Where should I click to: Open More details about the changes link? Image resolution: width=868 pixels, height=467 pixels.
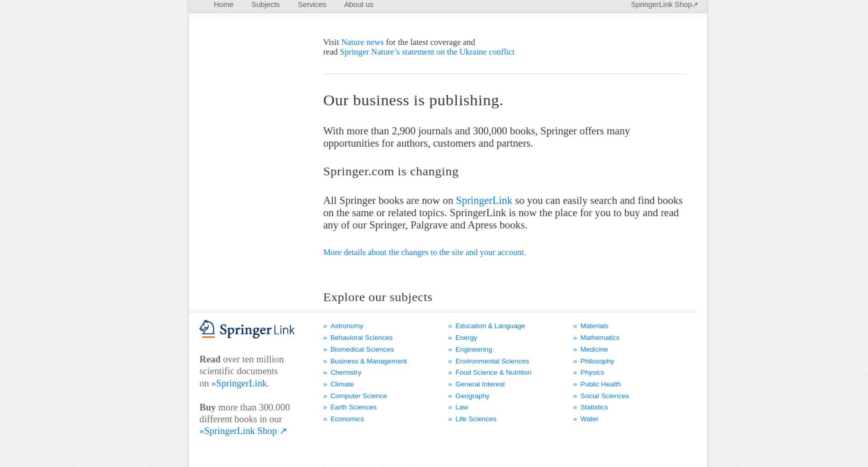[x=424, y=253]
